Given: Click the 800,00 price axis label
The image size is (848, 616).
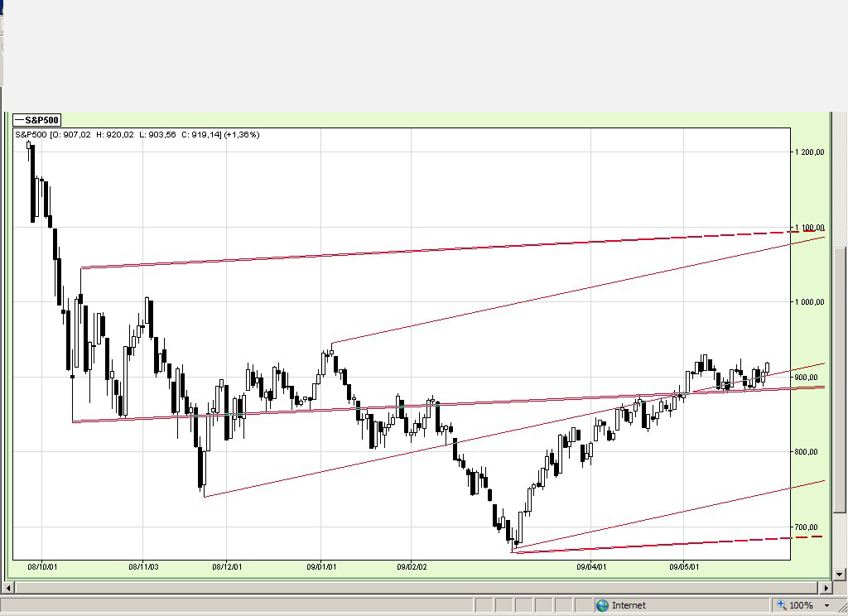Looking at the screenshot, I should point(806,451).
